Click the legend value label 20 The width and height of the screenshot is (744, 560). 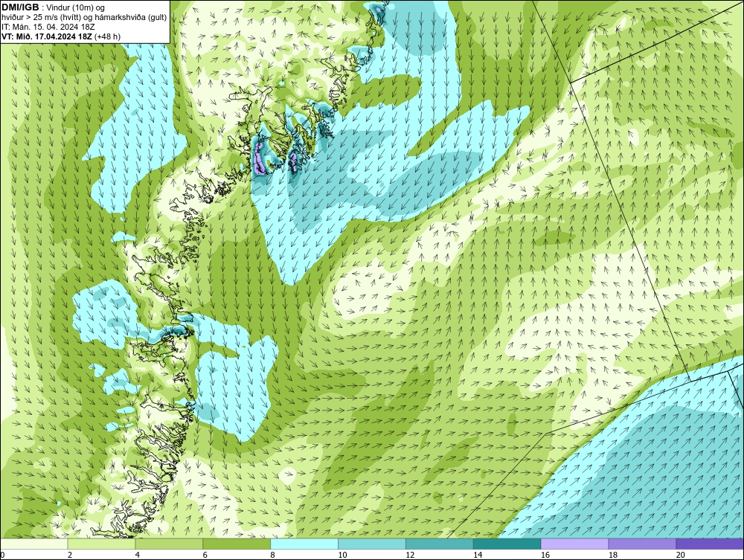coord(681,555)
